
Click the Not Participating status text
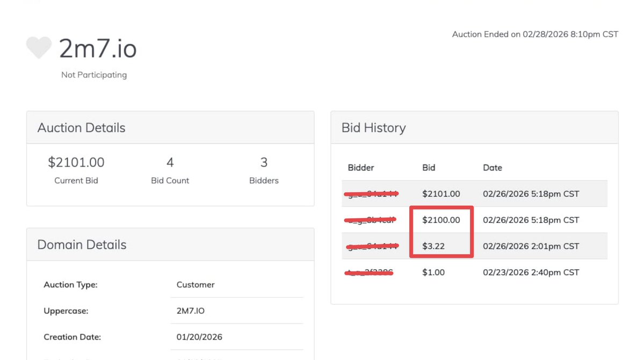tap(94, 75)
